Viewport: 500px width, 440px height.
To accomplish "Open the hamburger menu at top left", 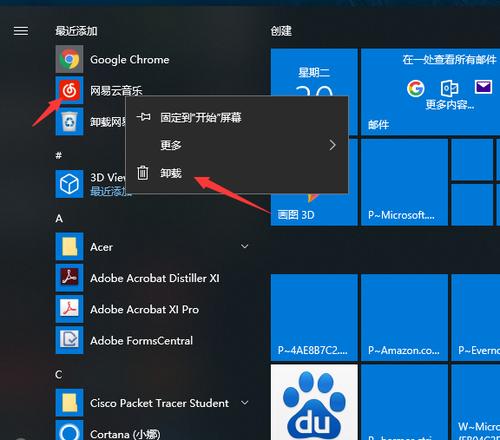I will [21, 31].
